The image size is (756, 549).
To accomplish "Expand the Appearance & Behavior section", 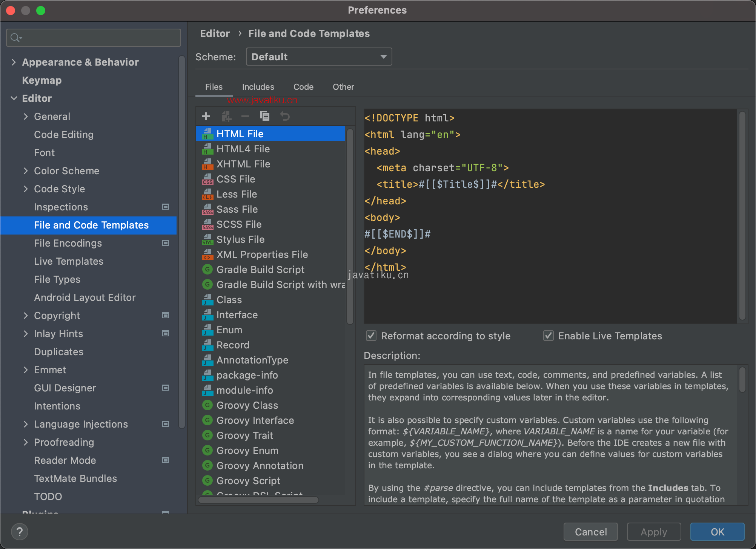I will tap(14, 62).
